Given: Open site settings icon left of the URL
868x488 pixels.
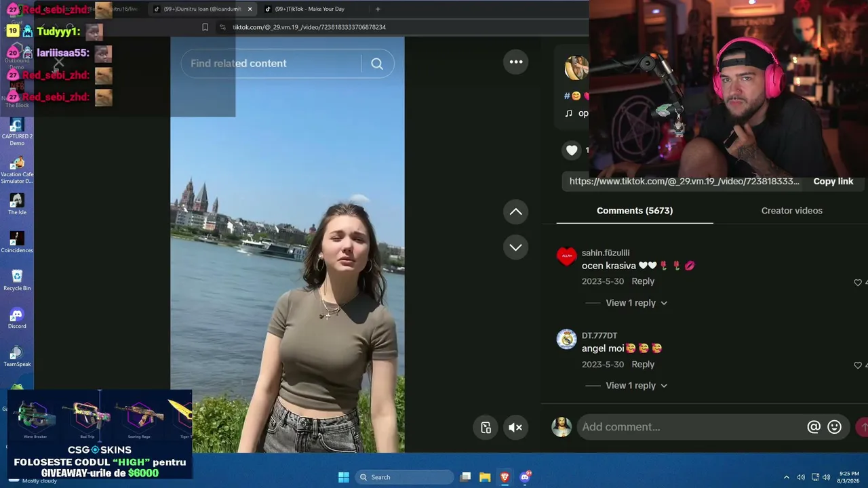Looking at the screenshot, I should 222,27.
